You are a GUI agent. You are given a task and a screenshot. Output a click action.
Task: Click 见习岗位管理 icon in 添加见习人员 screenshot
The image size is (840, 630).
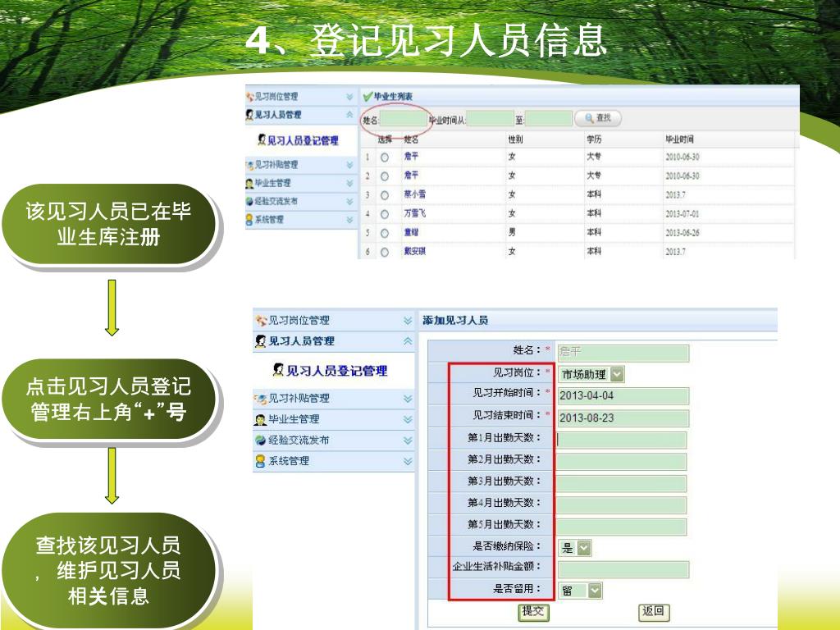pyautogui.click(x=261, y=321)
